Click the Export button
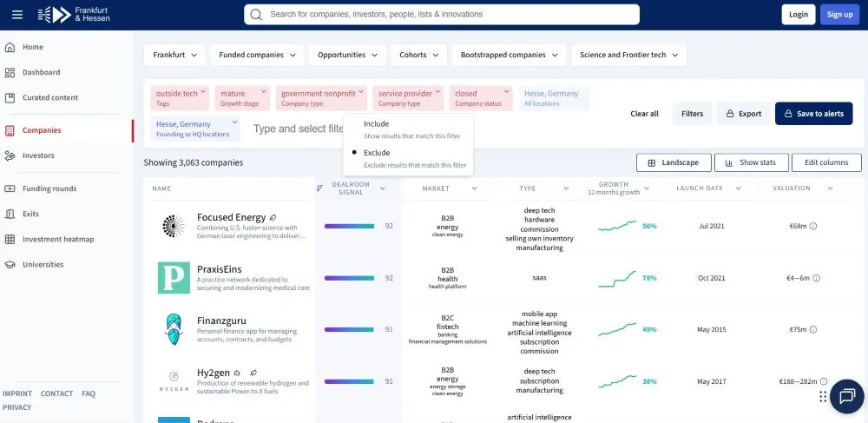Screen dimensions: 868x423 (x=744, y=114)
